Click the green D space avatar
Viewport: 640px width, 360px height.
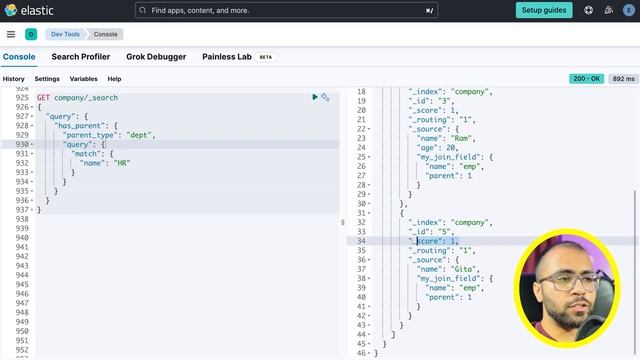(31, 34)
